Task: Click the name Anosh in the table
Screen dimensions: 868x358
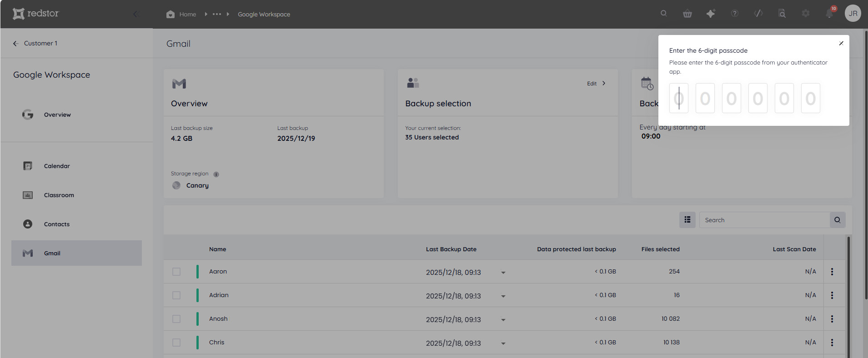Action: click(218, 319)
